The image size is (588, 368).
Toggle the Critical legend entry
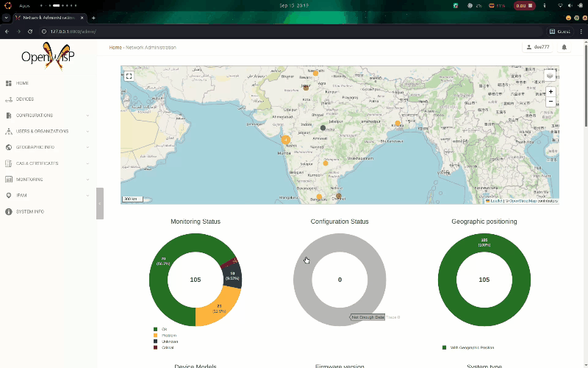[163, 347]
